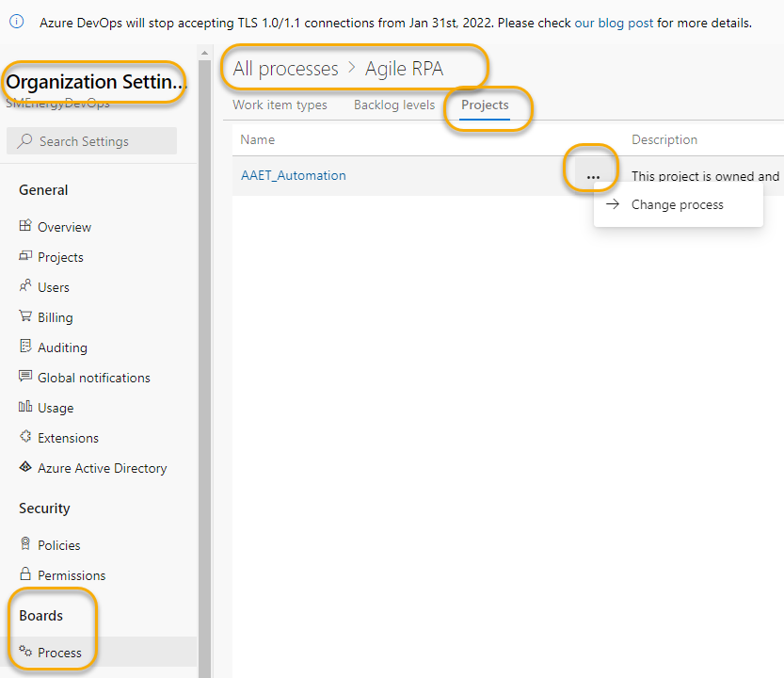Click the Process gears icon under Boards
This screenshot has height=678, width=784.
point(25,651)
